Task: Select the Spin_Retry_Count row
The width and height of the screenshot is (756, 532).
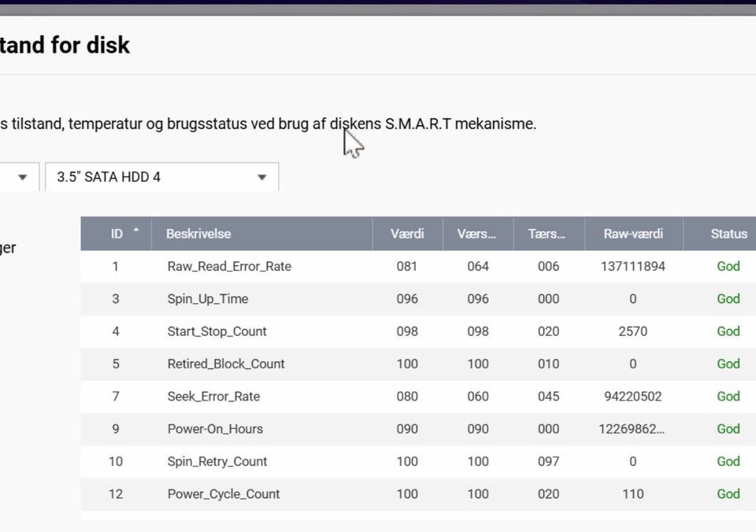Action: pyautogui.click(x=418, y=462)
